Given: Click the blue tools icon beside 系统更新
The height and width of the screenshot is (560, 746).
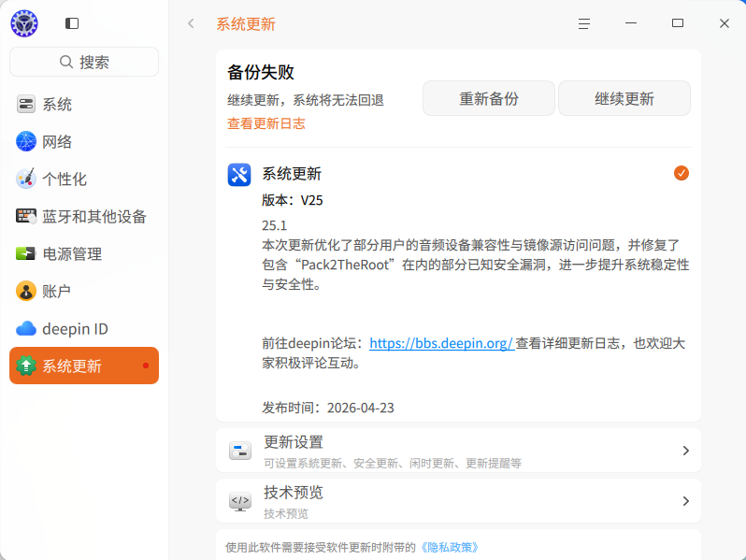Looking at the screenshot, I should click(239, 175).
